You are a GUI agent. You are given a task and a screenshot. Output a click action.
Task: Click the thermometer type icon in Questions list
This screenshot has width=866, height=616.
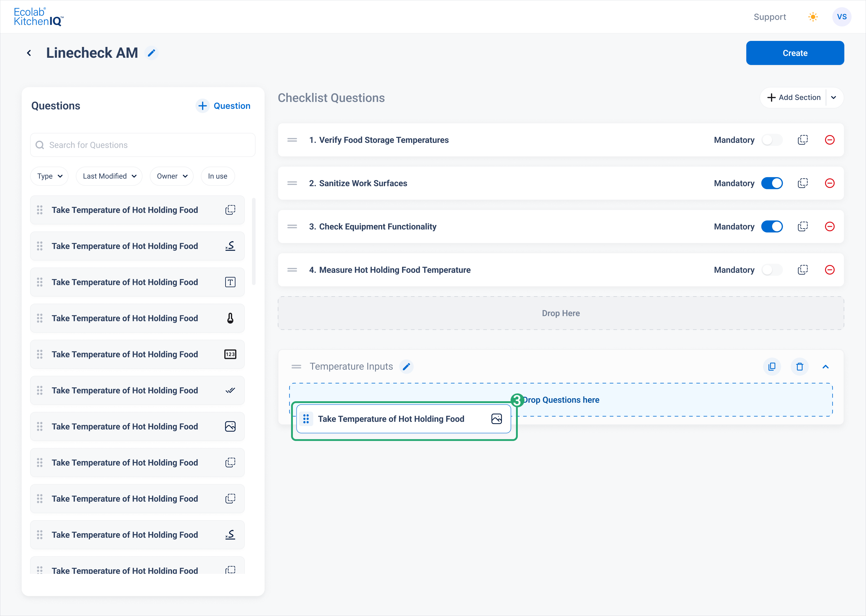(230, 318)
